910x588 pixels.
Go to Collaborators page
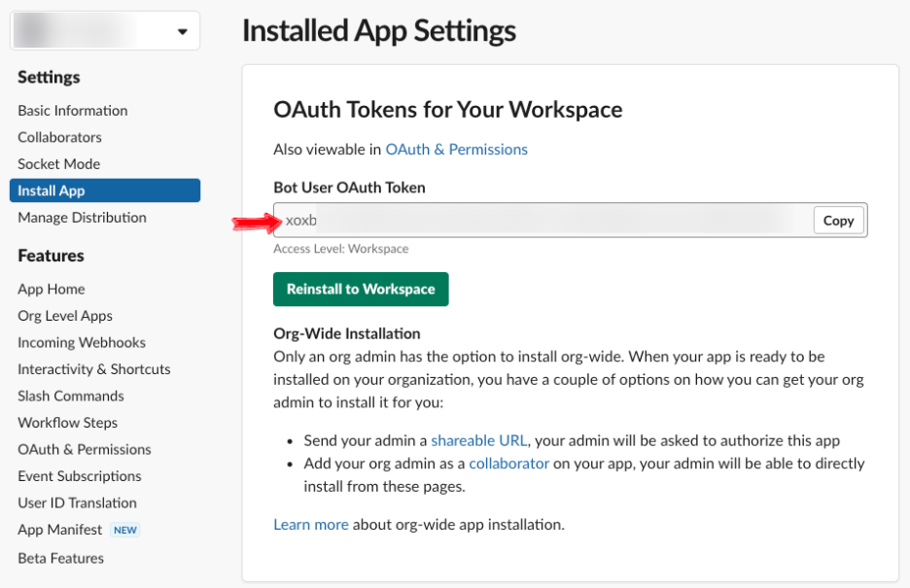[59, 137]
